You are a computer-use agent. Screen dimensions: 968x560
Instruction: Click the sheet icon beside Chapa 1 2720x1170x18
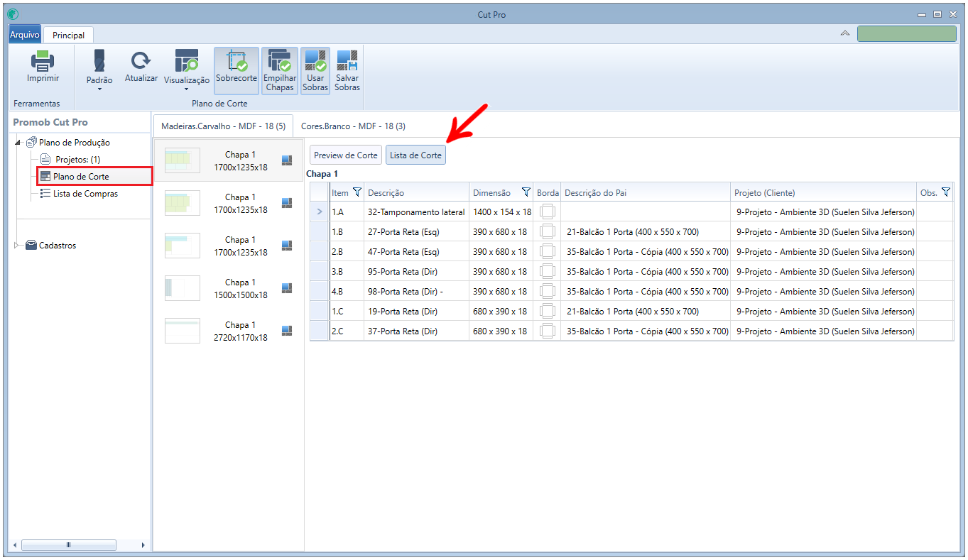click(287, 331)
